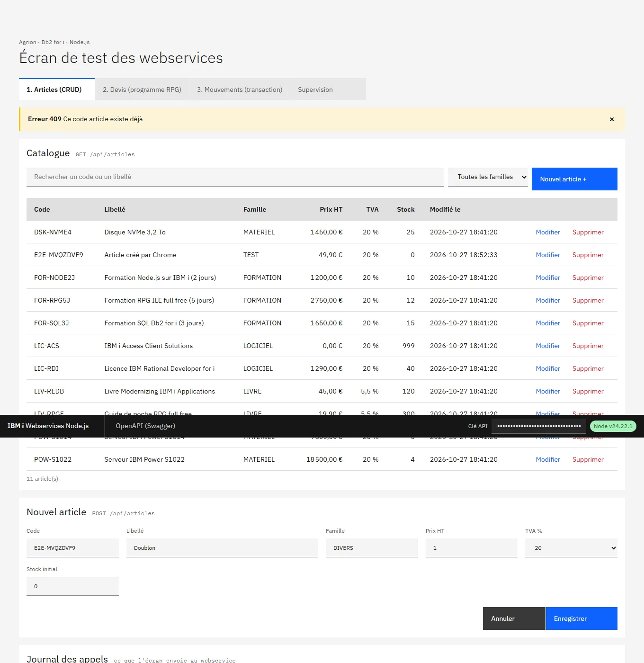Modify the FOR-NODE2J article
Image resolution: width=644 pixels, height=663 pixels.
[x=548, y=278]
